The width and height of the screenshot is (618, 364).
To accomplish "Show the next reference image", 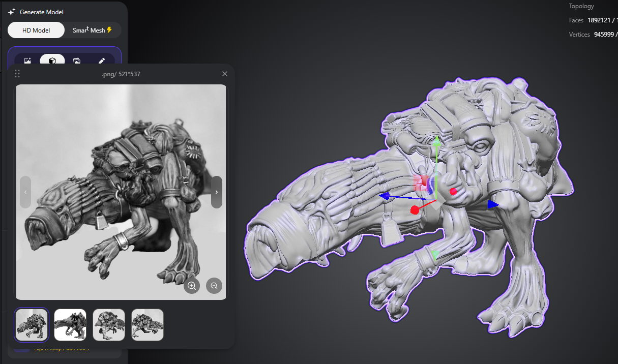I will (217, 192).
